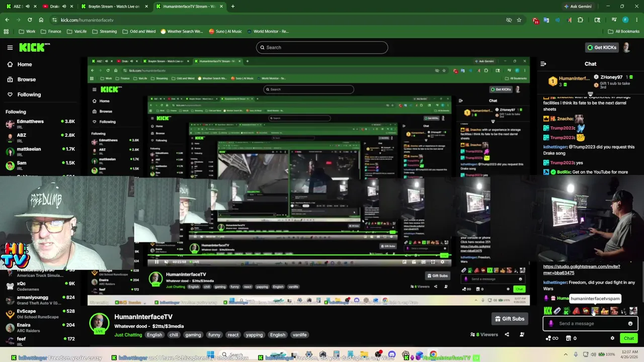Open the Streaming bookmarks folder

point(104,31)
